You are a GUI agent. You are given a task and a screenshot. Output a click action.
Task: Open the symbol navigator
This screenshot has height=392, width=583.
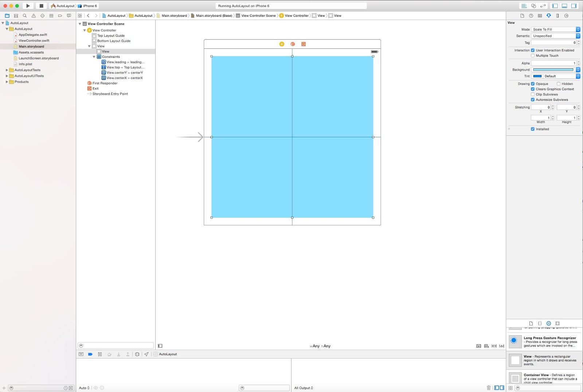(16, 16)
